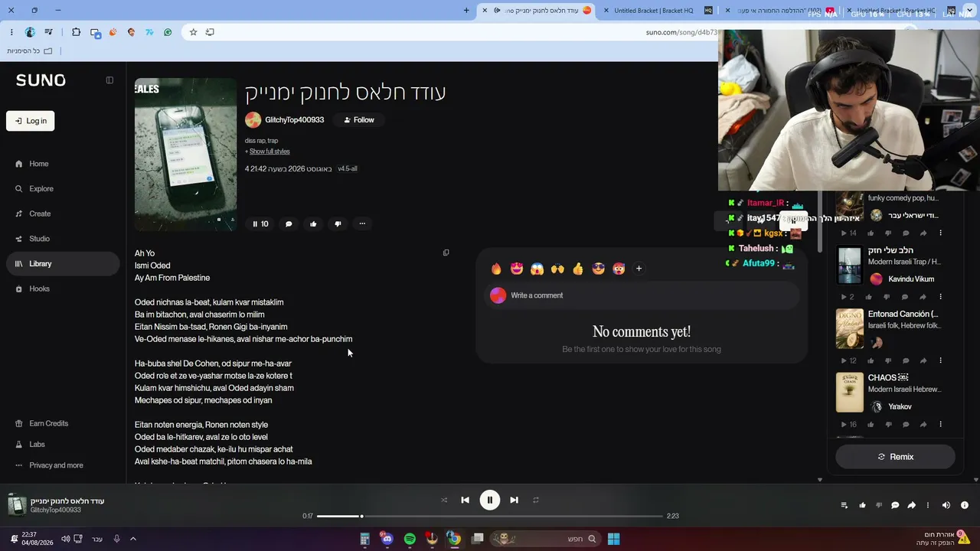The width and height of the screenshot is (980, 551).
Task: Collapse the Suno sidebar panel icon
Action: click(x=109, y=80)
